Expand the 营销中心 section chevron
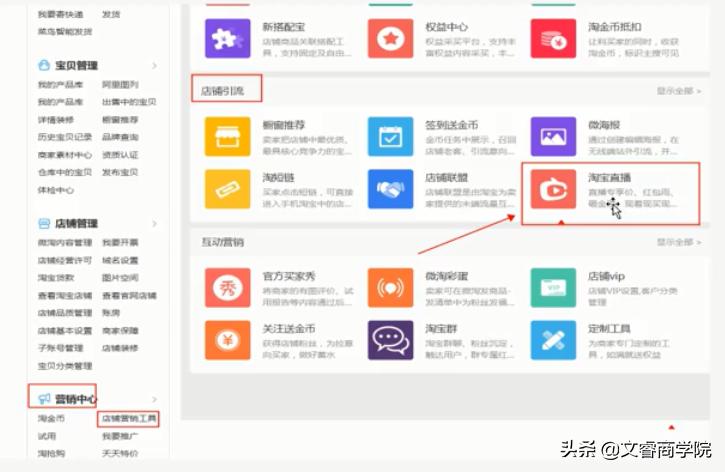The width and height of the screenshot is (725, 472). (x=154, y=399)
